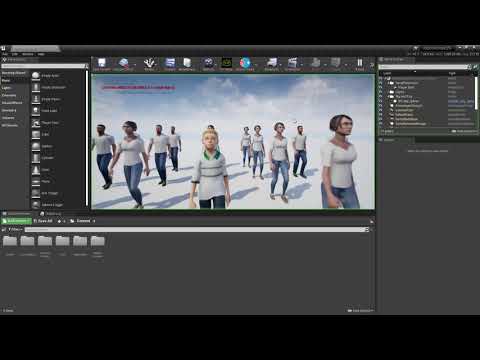Open the File menu
The width and height of the screenshot is (480, 360).
tap(4, 54)
